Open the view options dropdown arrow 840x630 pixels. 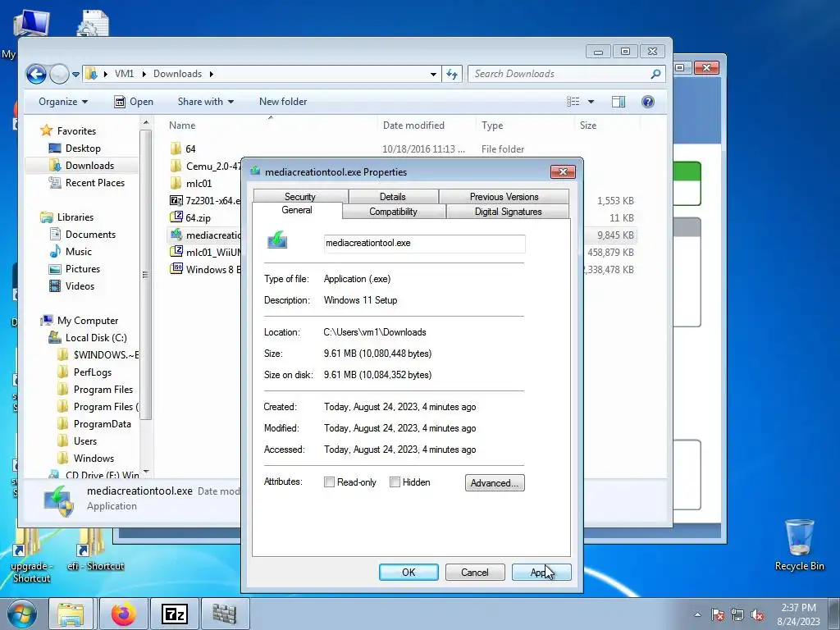click(x=591, y=102)
